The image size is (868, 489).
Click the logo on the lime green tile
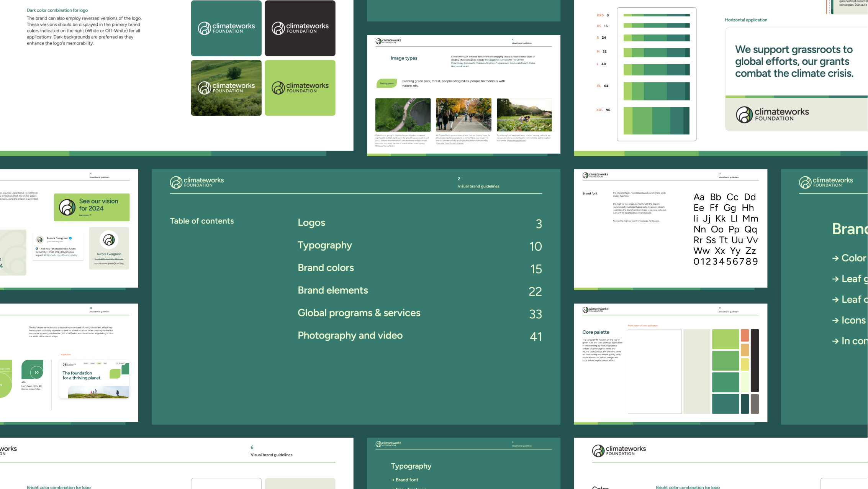(300, 88)
